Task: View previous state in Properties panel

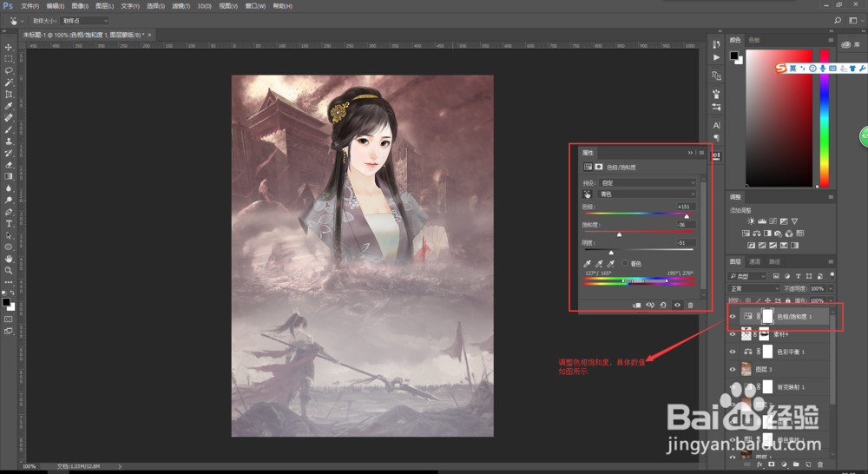Action: coord(650,305)
